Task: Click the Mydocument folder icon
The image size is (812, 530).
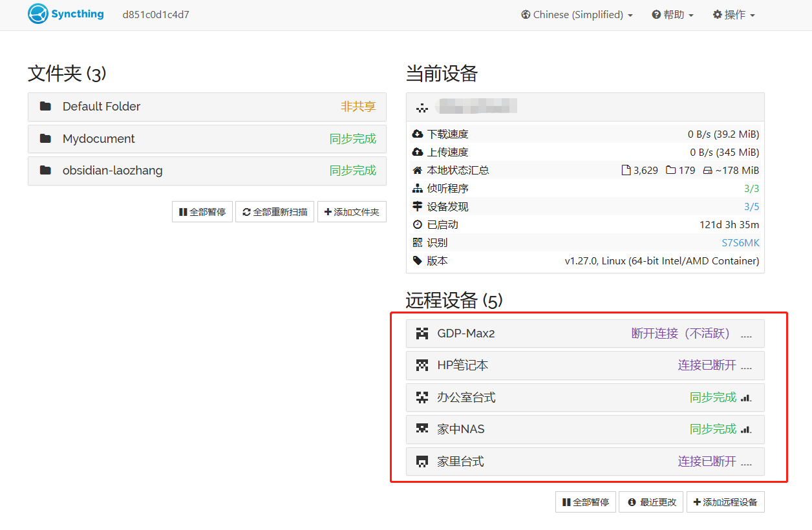Action: coord(45,138)
